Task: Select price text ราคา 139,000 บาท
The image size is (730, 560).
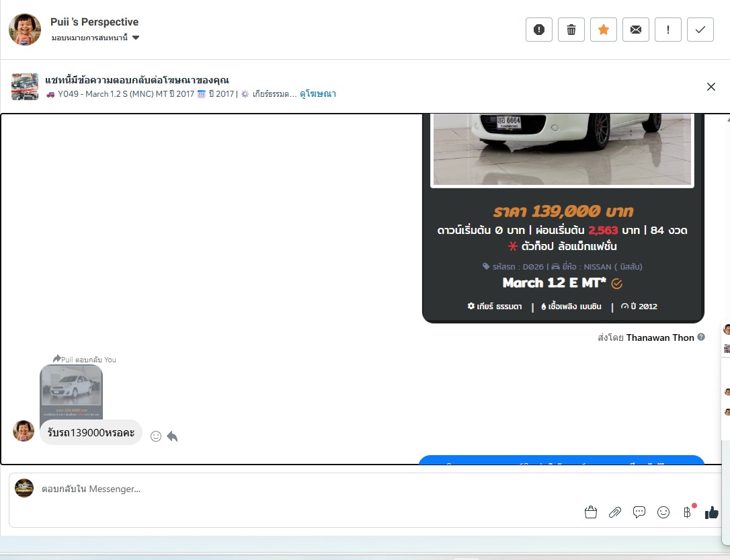Action: 563,211
